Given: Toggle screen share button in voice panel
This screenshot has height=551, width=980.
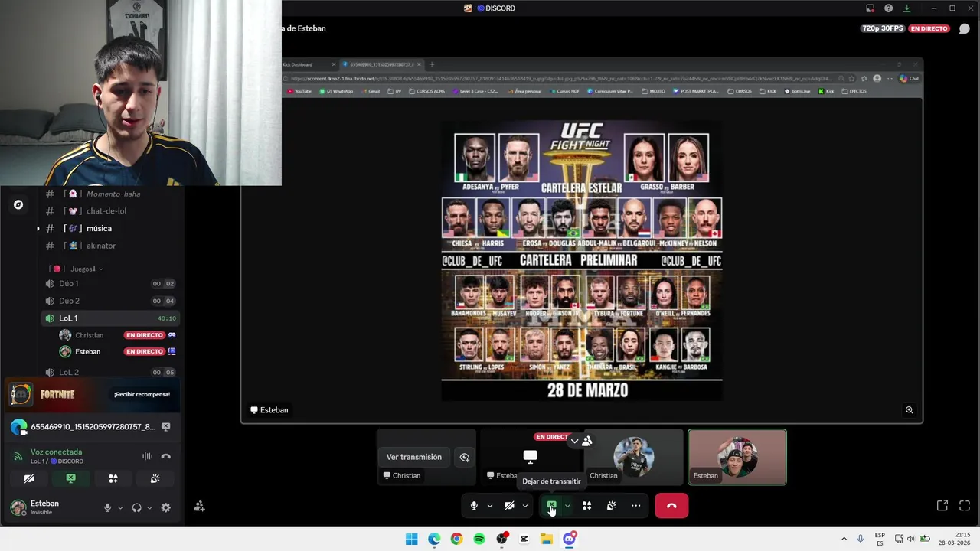Looking at the screenshot, I should click(x=70, y=479).
